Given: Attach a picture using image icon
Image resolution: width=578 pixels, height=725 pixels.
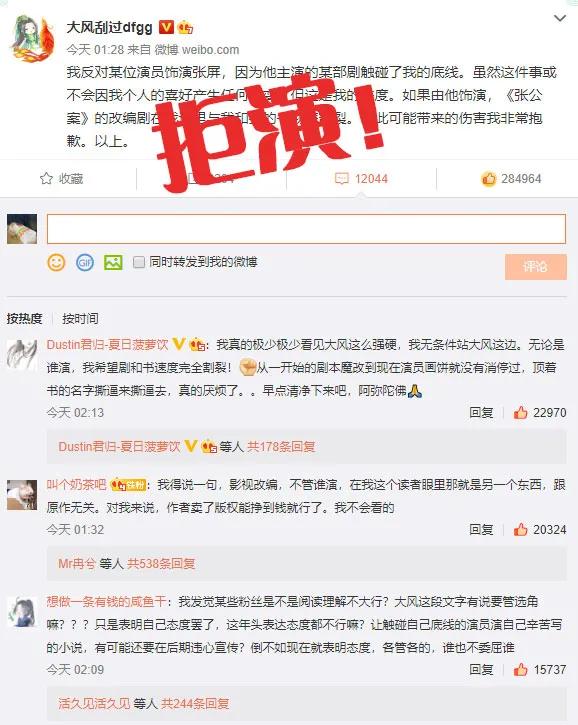Looking at the screenshot, I should coord(113,263).
